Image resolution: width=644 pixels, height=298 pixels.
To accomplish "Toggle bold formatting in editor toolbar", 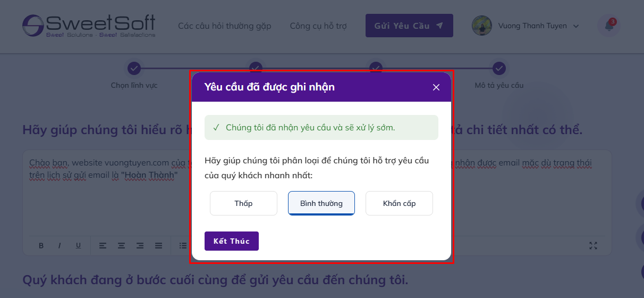I will [x=41, y=245].
